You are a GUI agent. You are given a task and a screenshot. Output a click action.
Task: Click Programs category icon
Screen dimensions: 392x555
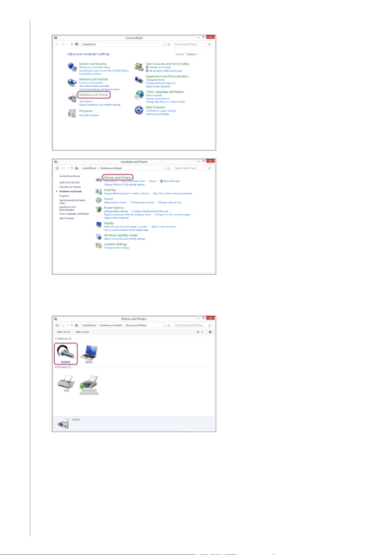coord(72,113)
